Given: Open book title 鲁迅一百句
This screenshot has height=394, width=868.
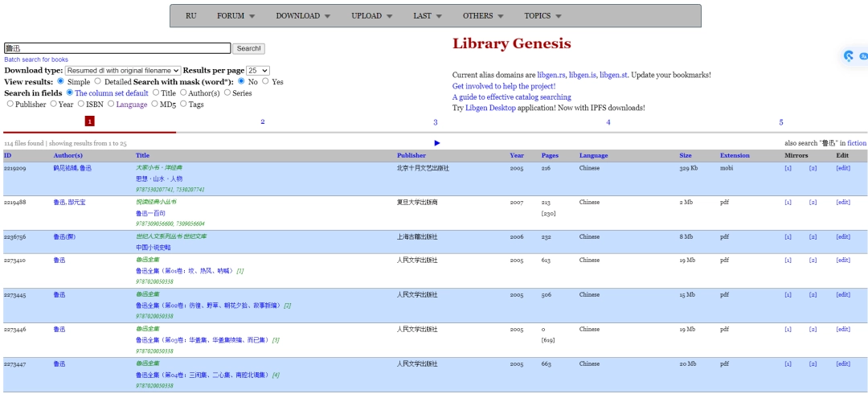Looking at the screenshot, I should click(x=150, y=213).
